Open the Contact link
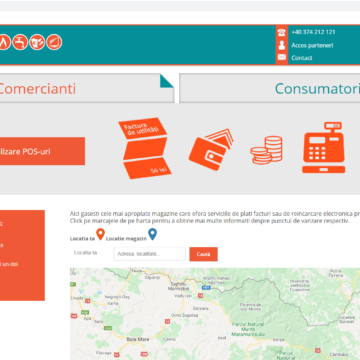Viewport: 360px width, 360px height. coord(302,58)
